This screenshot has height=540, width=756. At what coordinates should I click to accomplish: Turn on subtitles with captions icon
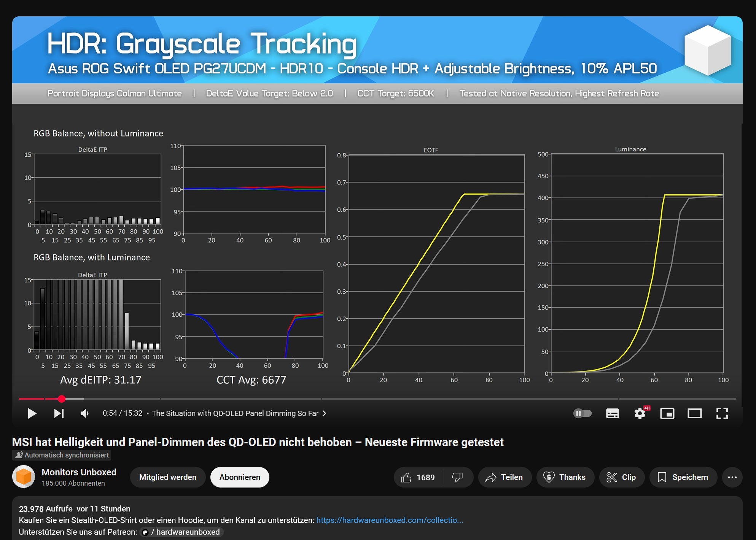point(612,413)
